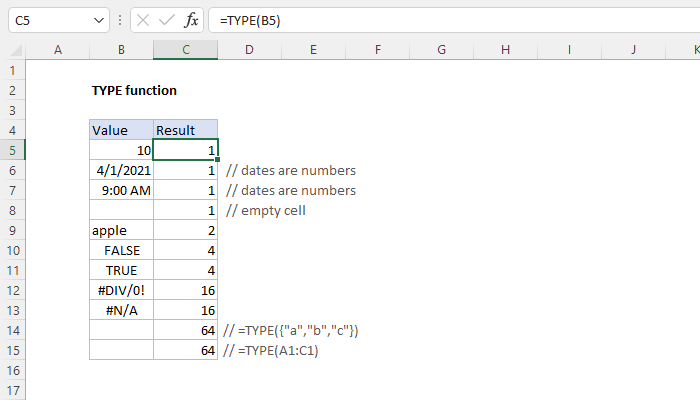Click the '// =TYPE({"a","b","c"})' note
Viewport: 700px width, 400px height.
pyautogui.click(x=291, y=331)
